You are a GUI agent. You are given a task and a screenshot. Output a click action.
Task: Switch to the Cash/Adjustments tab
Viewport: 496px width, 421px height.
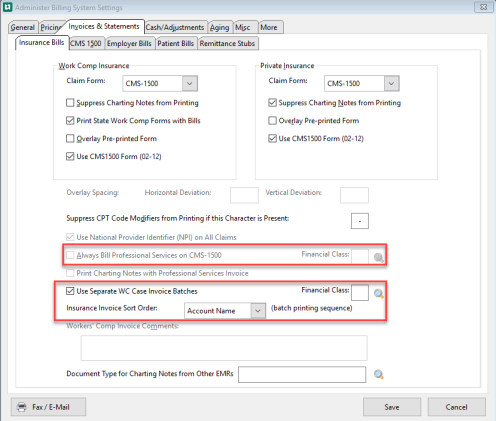[175, 27]
